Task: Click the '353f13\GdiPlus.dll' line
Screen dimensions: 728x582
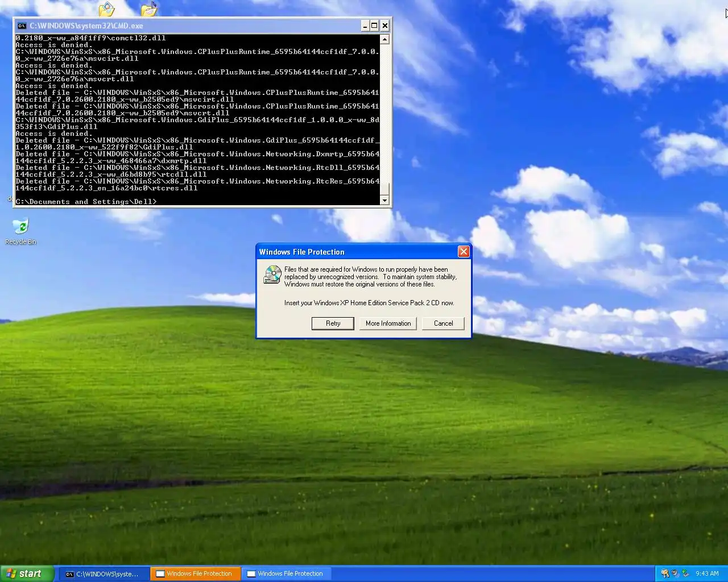Action: pos(56,127)
